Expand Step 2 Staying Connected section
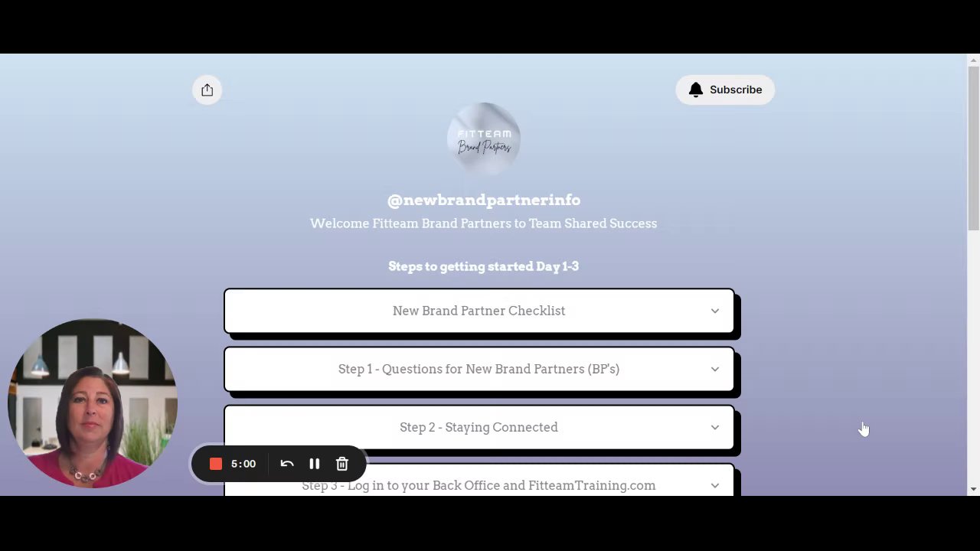This screenshot has height=551, width=980. [479, 427]
